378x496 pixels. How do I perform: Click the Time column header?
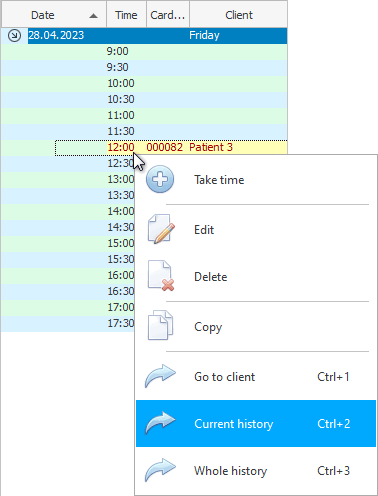pyautogui.click(x=126, y=15)
